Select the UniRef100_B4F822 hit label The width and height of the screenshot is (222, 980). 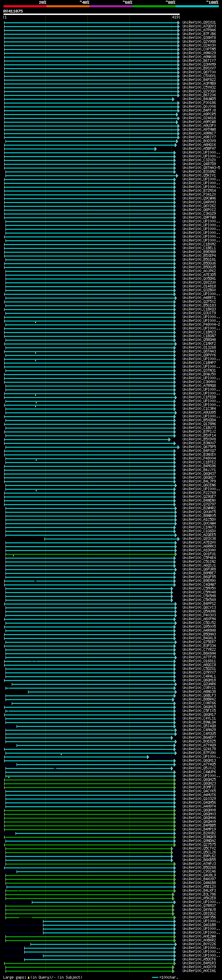199,80
